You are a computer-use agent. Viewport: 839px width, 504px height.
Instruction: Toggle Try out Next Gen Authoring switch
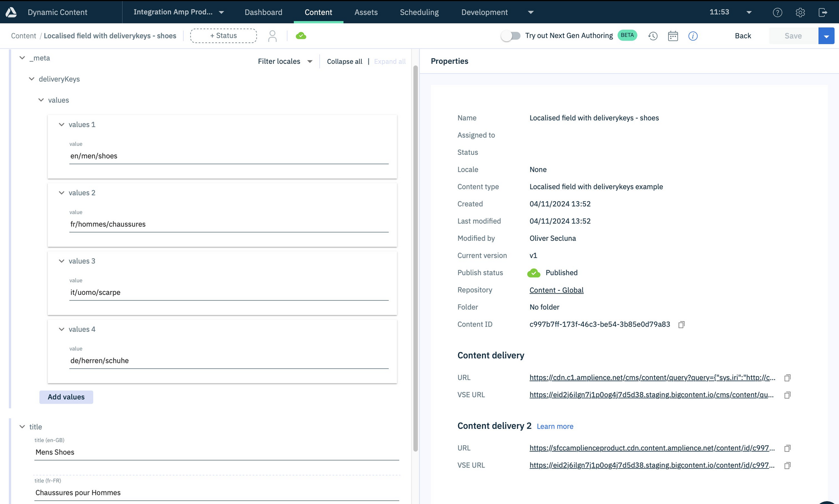pos(510,36)
